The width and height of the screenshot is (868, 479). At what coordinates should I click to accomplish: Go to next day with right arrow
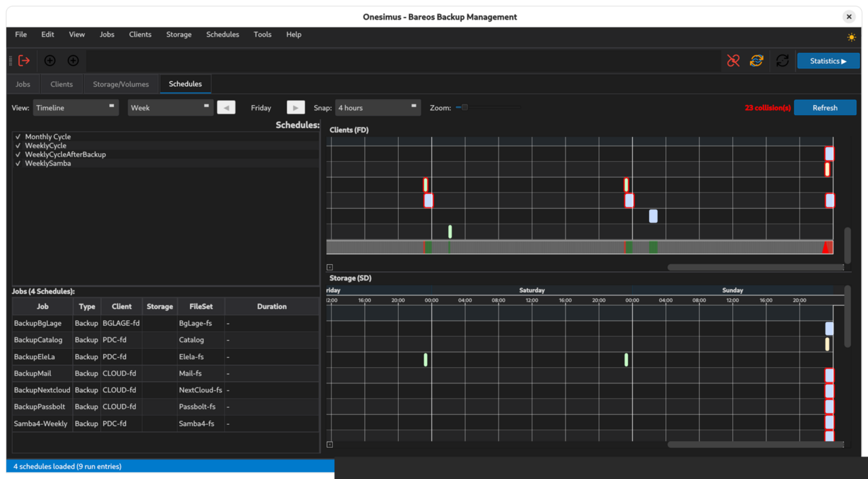(x=296, y=108)
